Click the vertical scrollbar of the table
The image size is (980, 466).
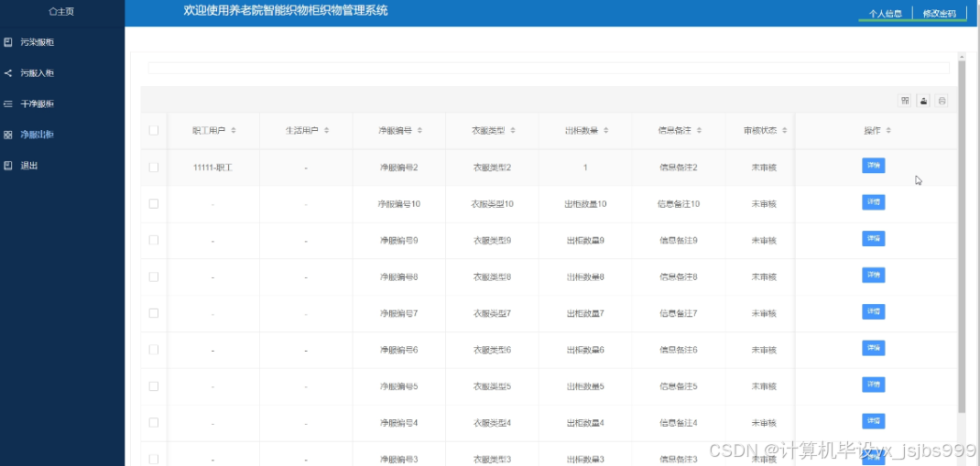(962, 237)
